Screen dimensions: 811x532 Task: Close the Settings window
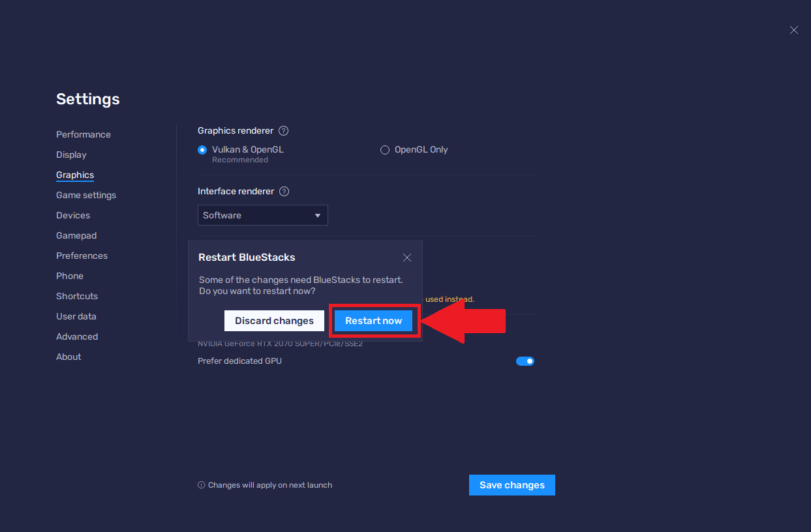tap(794, 30)
